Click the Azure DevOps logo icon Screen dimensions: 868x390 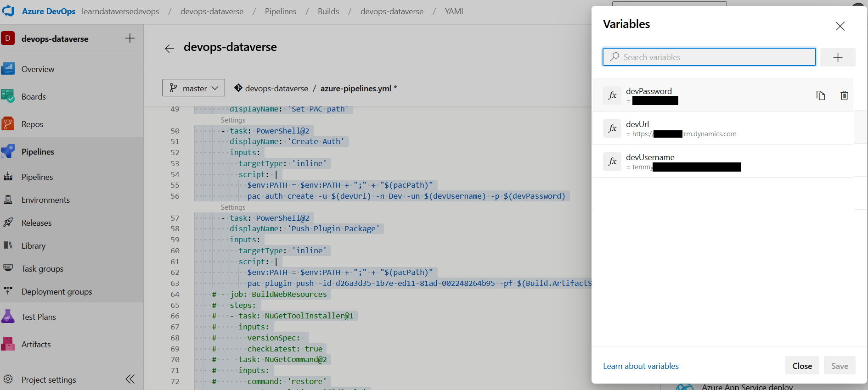pos(8,11)
